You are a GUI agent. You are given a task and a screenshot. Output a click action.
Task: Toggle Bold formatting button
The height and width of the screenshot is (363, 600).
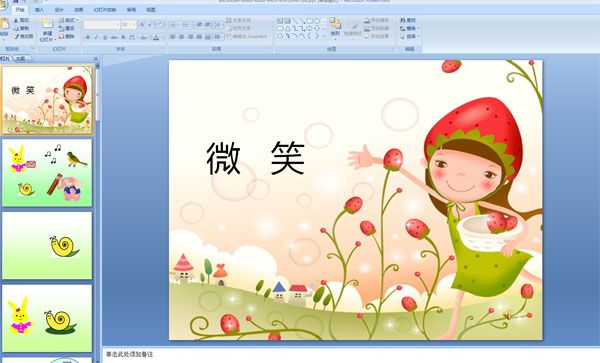pos(88,37)
